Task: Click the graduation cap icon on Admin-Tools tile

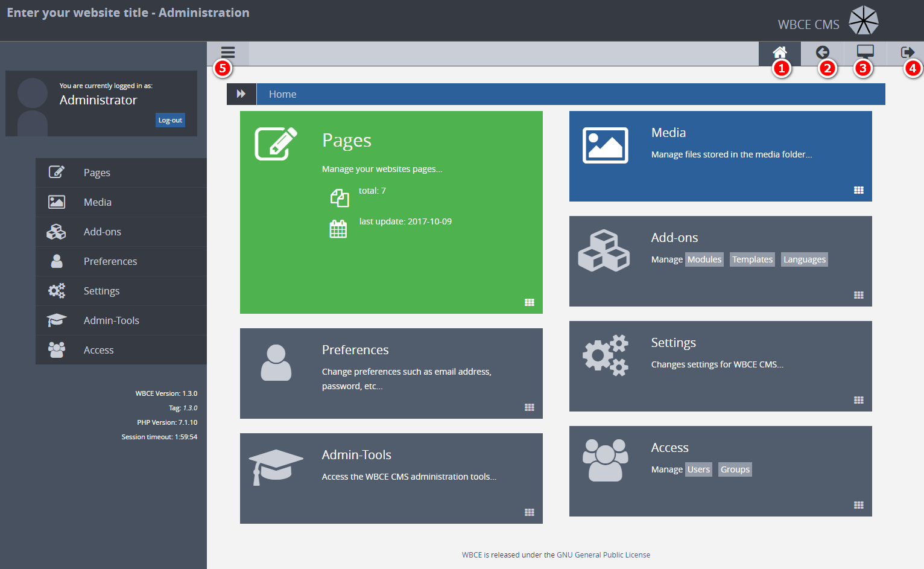Action: pos(276,467)
